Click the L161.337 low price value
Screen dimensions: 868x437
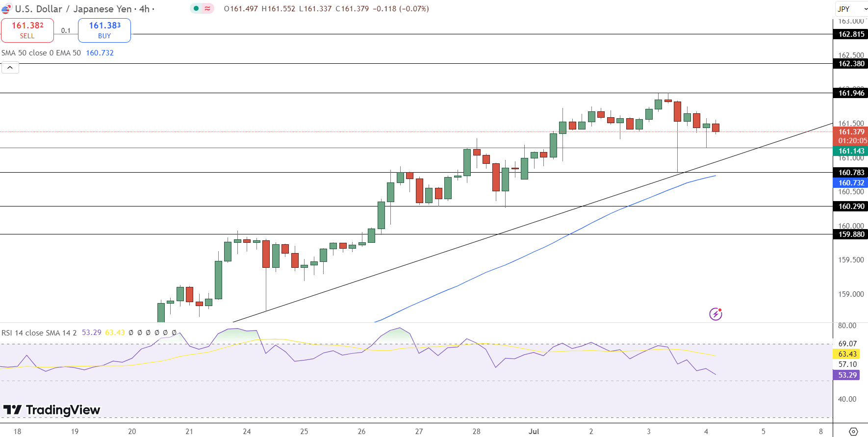click(315, 9)
